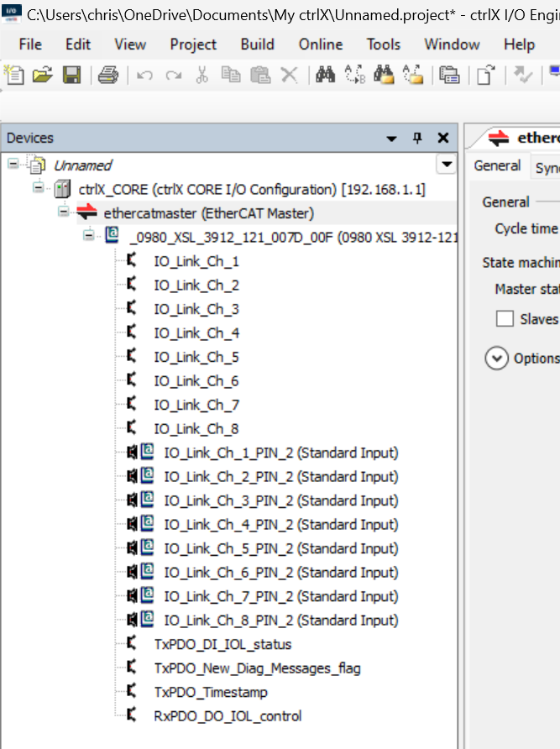Screen dimensions: 560x749
Task: Click the toolbar icon after second binoculars
Action: pyautogui.click(x=413, y=75)
